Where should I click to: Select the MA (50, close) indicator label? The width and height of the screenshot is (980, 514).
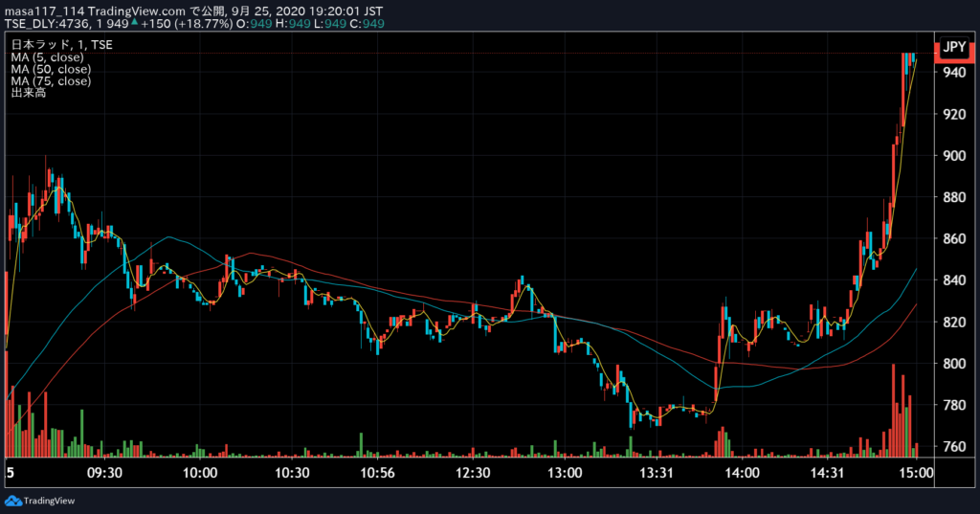(51, 69)
